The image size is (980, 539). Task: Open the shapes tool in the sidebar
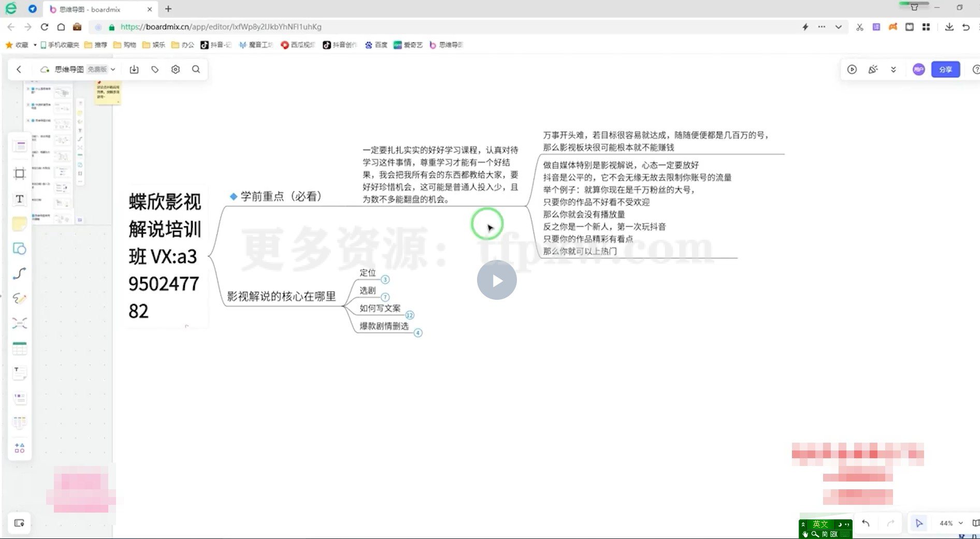click(20, 249)
